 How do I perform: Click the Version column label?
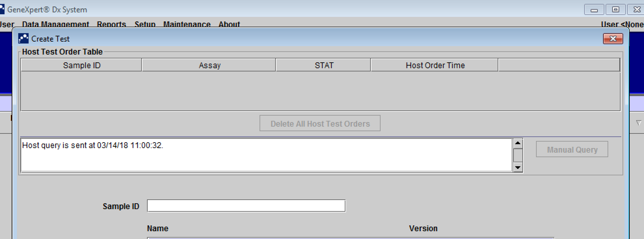[423, 228]
